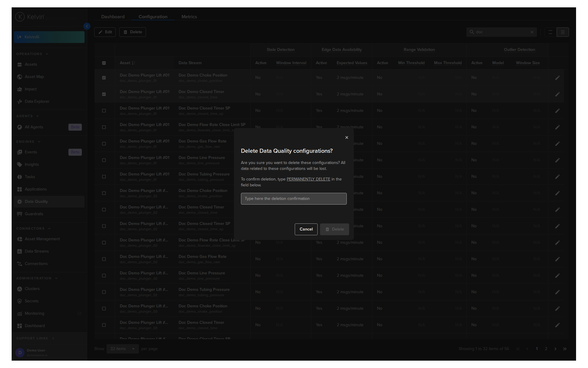
Task: Click the Delete toolbar button above the table
Action: [x=133, y=32]
